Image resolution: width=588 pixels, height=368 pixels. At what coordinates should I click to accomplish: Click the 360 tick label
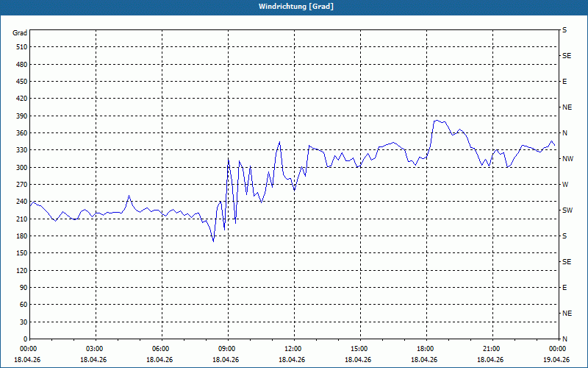click(x=22, y=133)
